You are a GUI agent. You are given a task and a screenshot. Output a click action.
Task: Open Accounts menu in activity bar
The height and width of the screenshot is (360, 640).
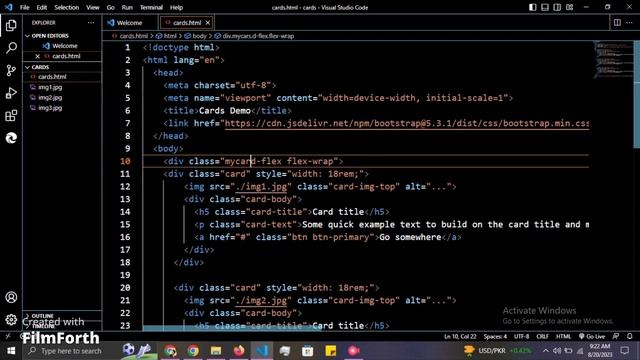pyautogui.click(x=11, y=297)
